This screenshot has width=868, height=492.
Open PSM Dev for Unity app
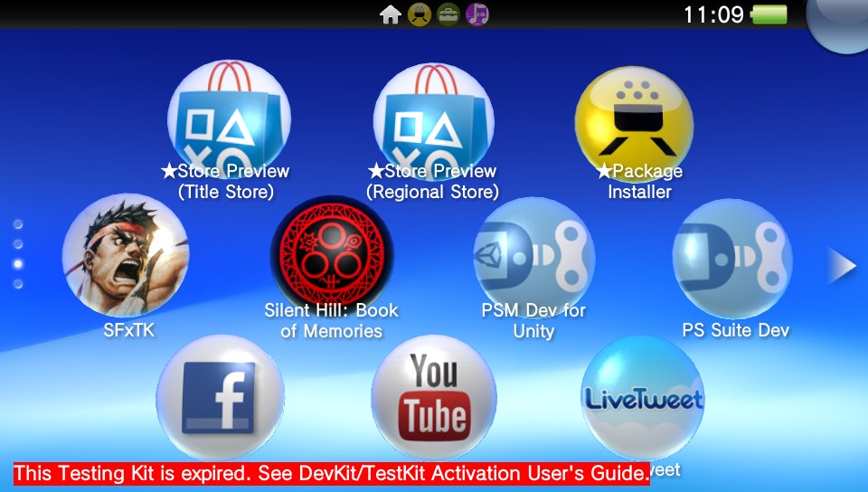point(534,258)
